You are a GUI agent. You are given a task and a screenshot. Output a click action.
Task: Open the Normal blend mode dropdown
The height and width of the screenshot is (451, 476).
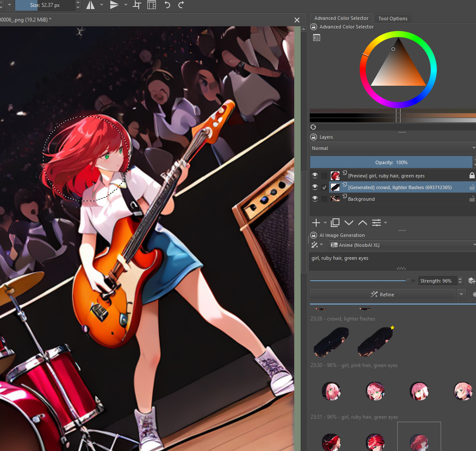(x=393, y=148)
